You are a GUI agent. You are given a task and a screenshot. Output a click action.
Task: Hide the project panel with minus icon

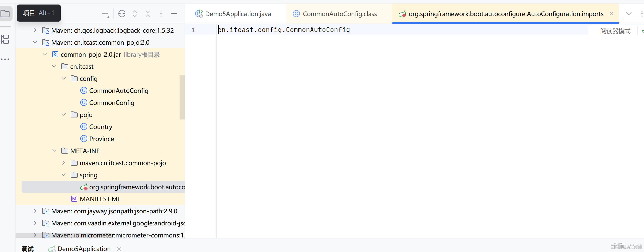point(174,14)
